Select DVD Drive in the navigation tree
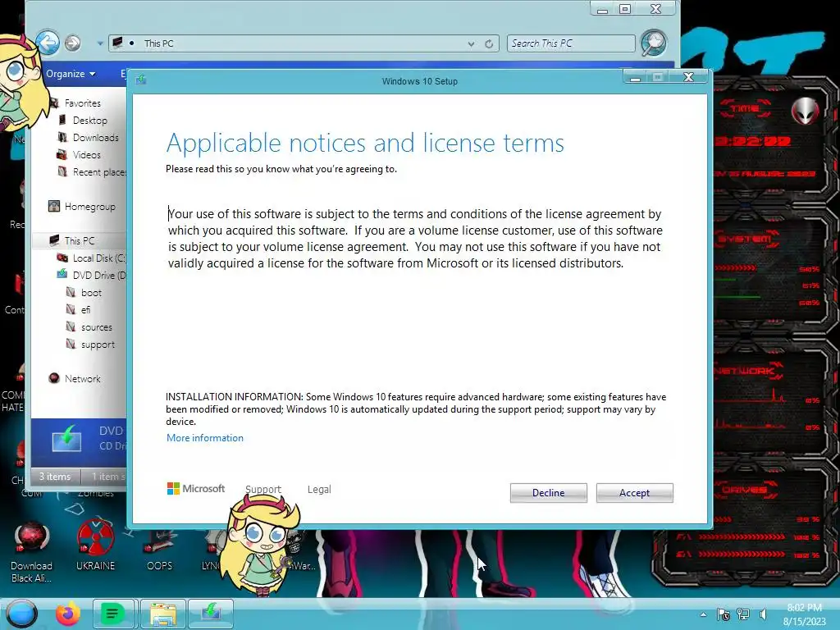The image size is (840, 630). (x=99, y=275)
